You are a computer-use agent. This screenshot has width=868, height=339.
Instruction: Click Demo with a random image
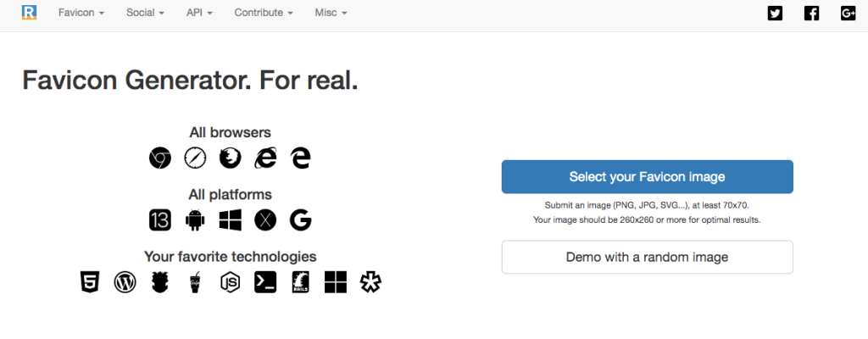click(647, 257)
